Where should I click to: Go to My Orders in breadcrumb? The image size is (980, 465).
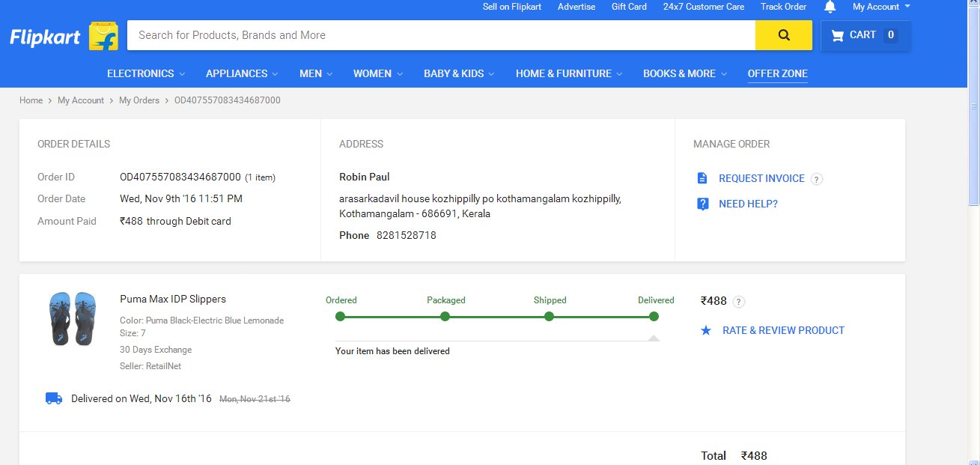pos(139,100)
